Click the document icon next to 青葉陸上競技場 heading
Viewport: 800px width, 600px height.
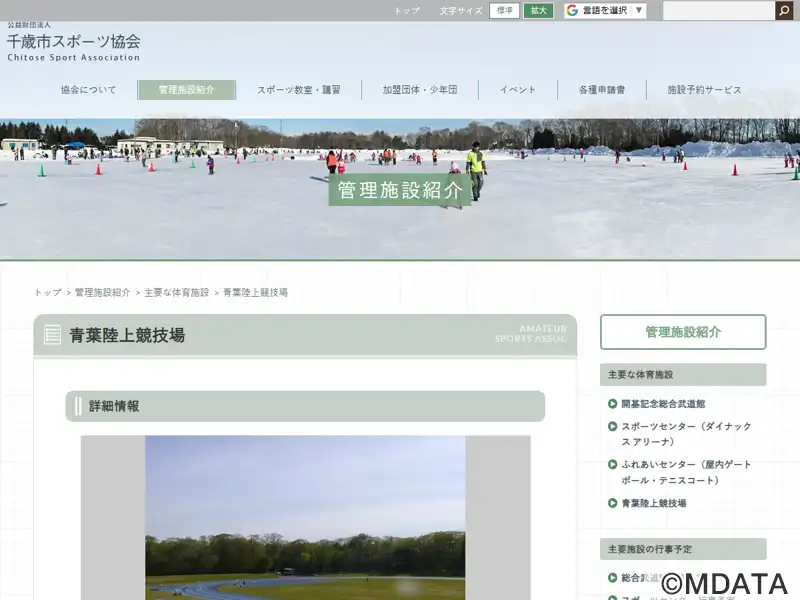pos(52,335)
